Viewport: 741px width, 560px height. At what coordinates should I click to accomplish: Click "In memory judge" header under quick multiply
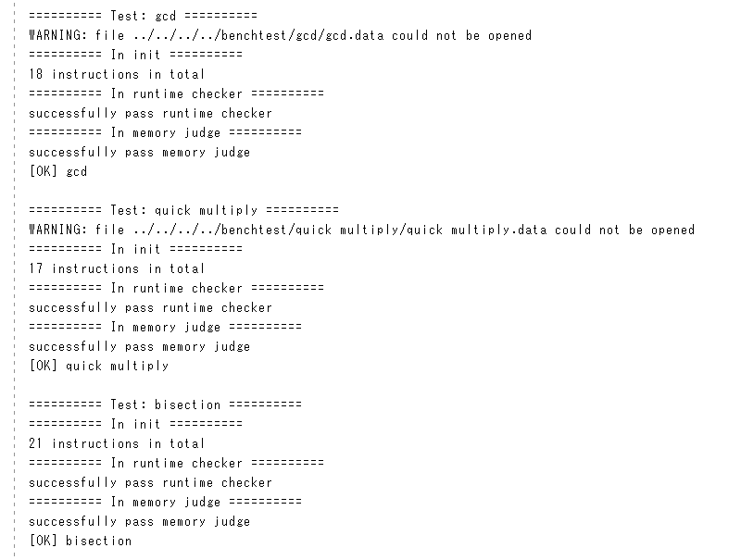[x=165, y=327]
